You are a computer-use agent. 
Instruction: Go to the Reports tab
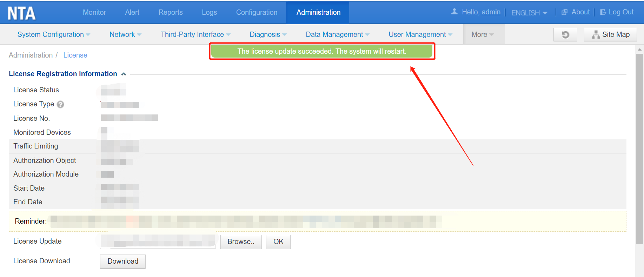coord(171,12)
